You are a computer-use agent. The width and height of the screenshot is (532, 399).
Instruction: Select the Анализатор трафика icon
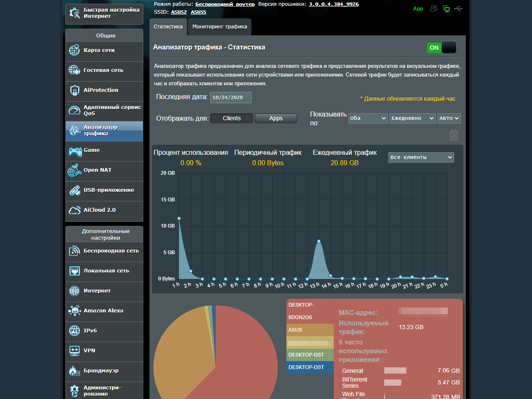[x=75, y=130]
